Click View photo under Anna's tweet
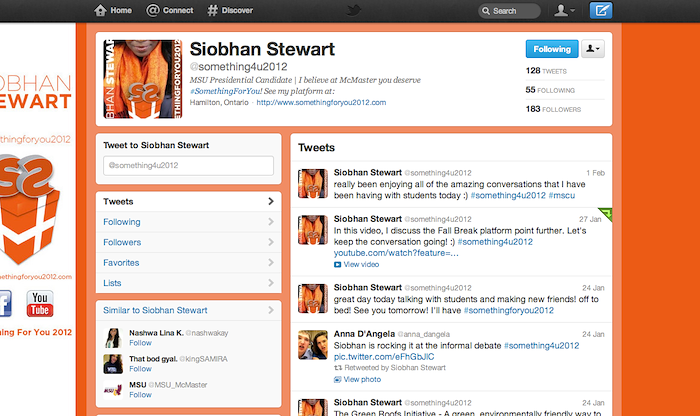700x416 pixels. coord(362,379)
